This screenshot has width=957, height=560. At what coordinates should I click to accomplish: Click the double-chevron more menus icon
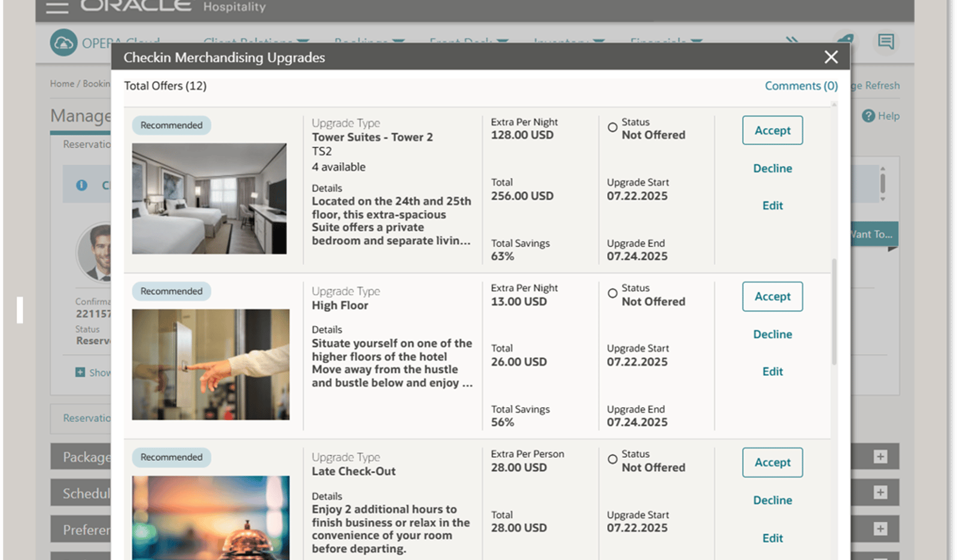pos(792,40)
